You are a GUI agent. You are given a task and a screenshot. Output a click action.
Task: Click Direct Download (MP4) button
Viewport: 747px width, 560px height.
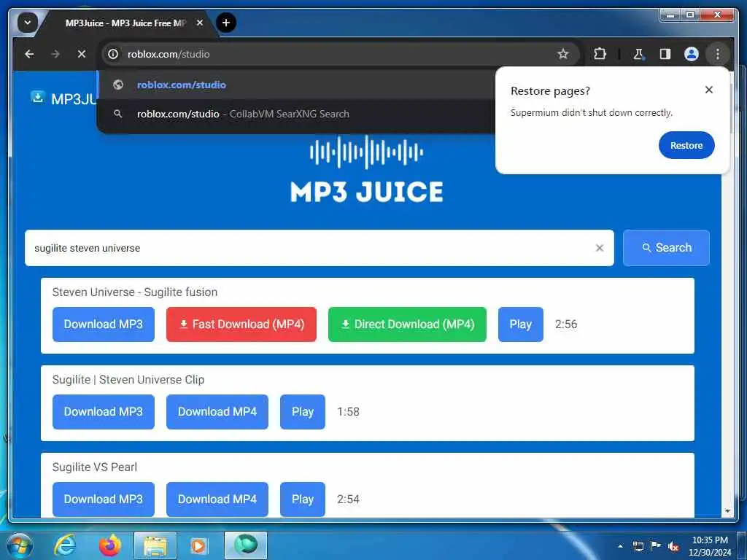tap(407, 324)
